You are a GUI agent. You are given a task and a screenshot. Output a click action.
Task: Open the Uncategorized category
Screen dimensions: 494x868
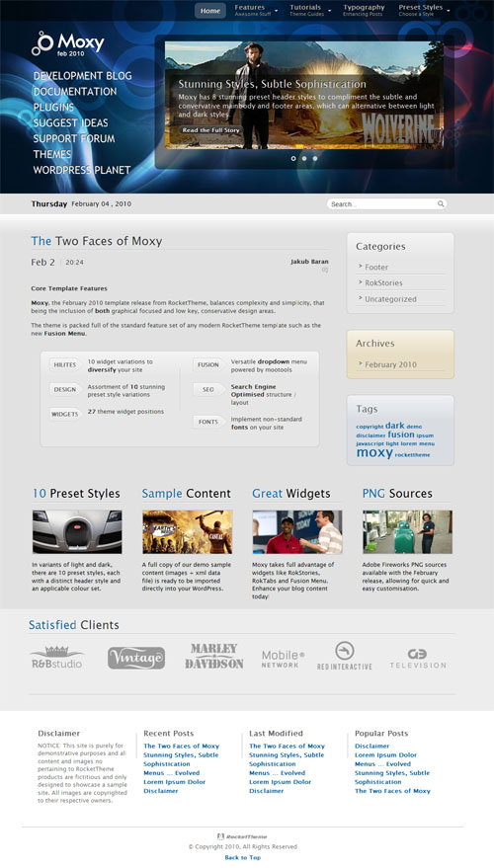390,299
